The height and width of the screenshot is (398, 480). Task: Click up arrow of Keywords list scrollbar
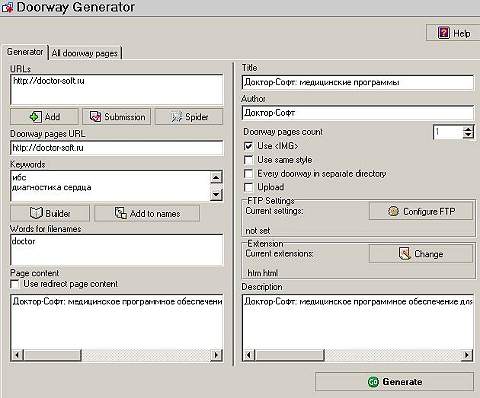click(x=216, y=177)
